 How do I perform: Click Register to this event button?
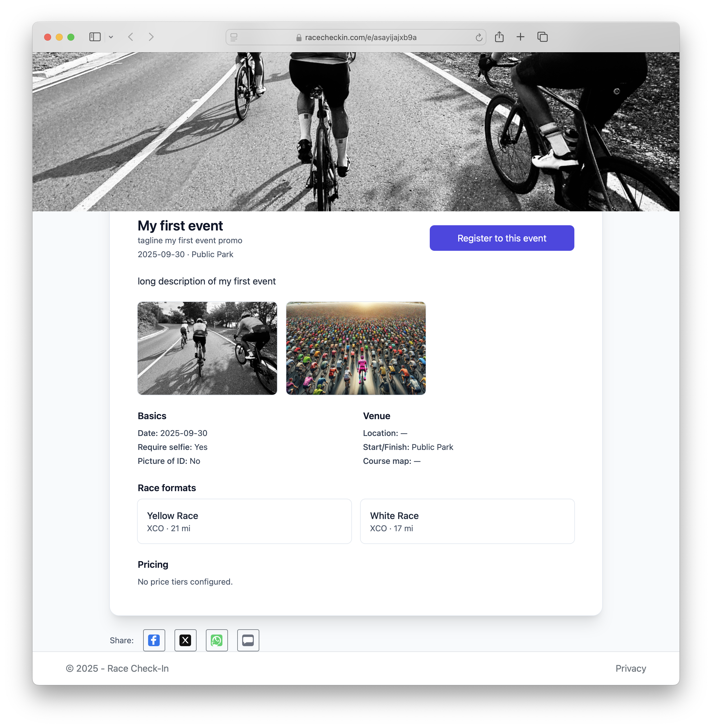pos(501,238)
